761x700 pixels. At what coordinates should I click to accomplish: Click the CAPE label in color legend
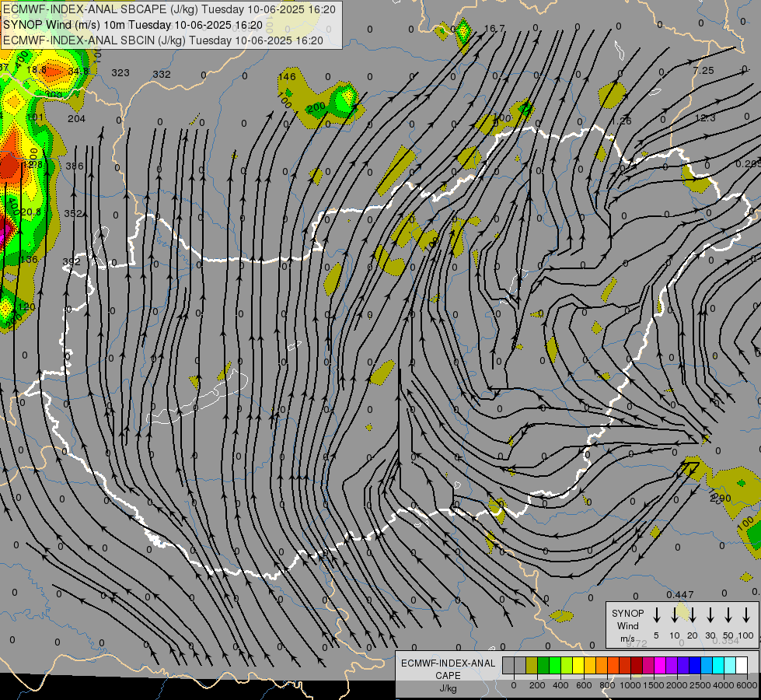click(x=448, y=676)
